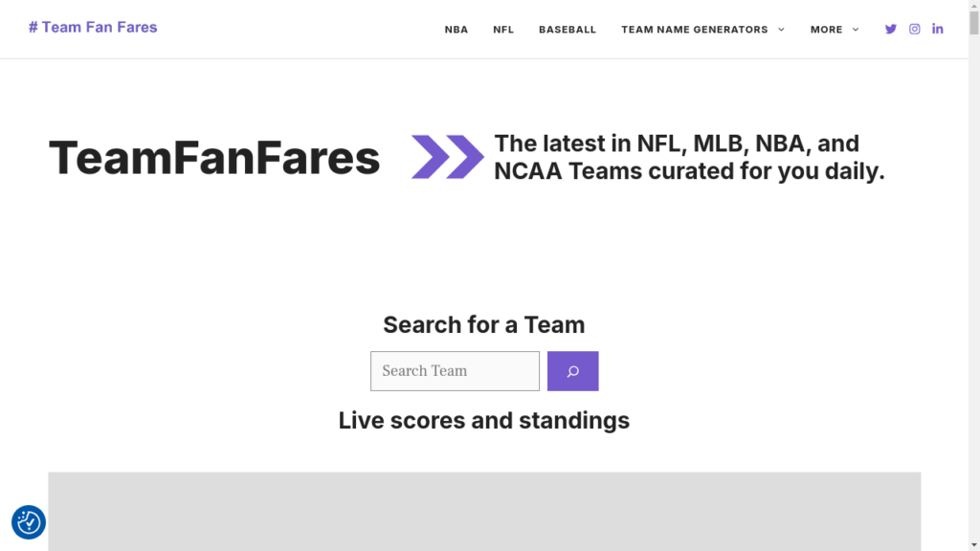
Task: Click the scrollbar down arrow
Action: point(973,543)
